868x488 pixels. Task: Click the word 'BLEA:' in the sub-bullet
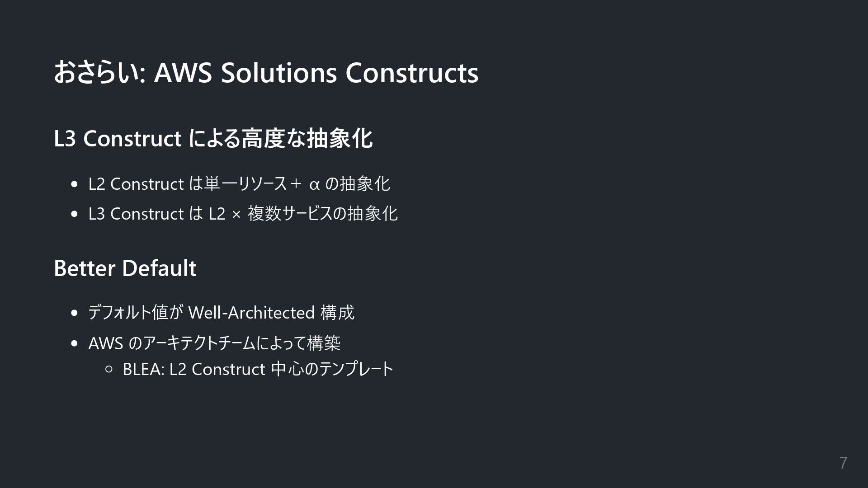point(144,370)
